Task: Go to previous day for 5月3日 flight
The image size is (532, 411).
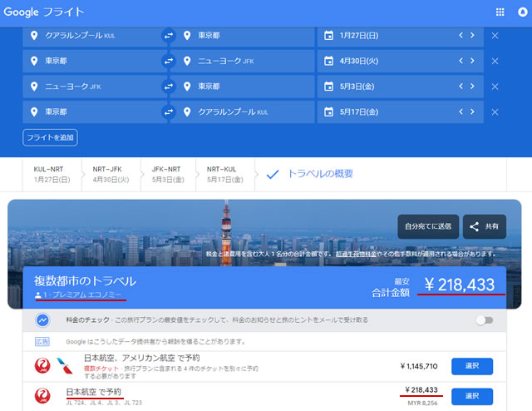Action: (461, 86)
